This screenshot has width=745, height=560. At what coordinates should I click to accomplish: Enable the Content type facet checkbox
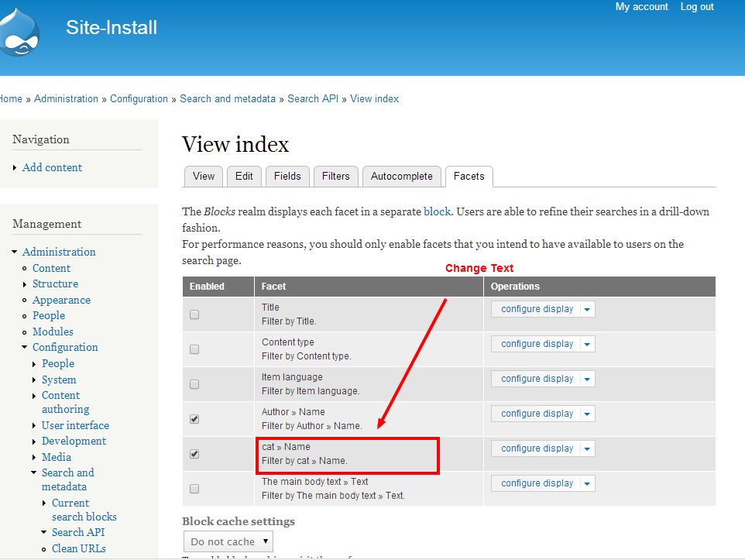(194, 349)
